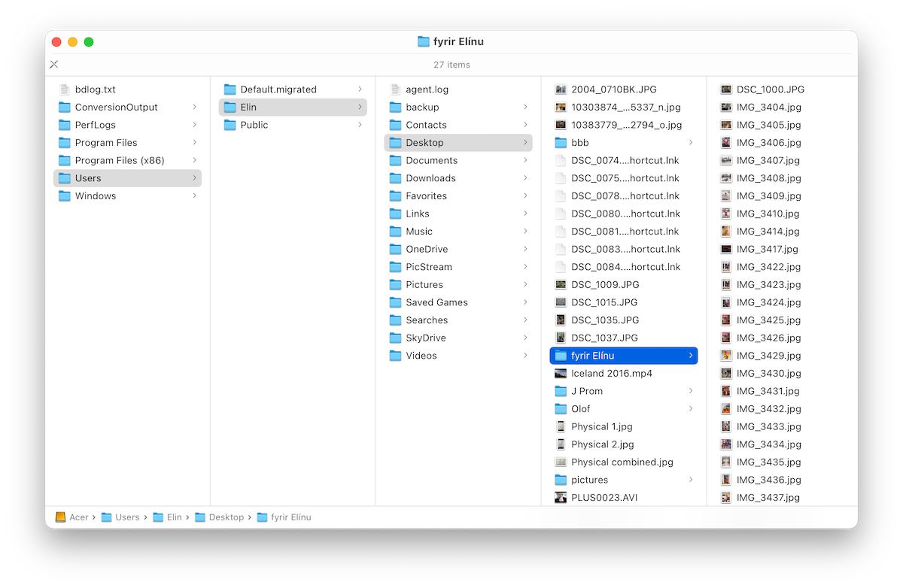Click the agent.log file icon
Viewport: 903px width, 588px height.
396,89
